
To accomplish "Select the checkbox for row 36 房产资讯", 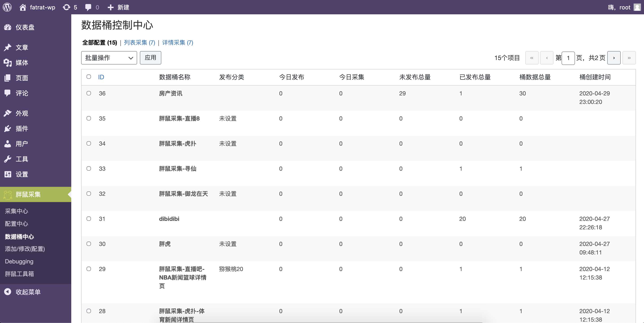I will (89, 93).
